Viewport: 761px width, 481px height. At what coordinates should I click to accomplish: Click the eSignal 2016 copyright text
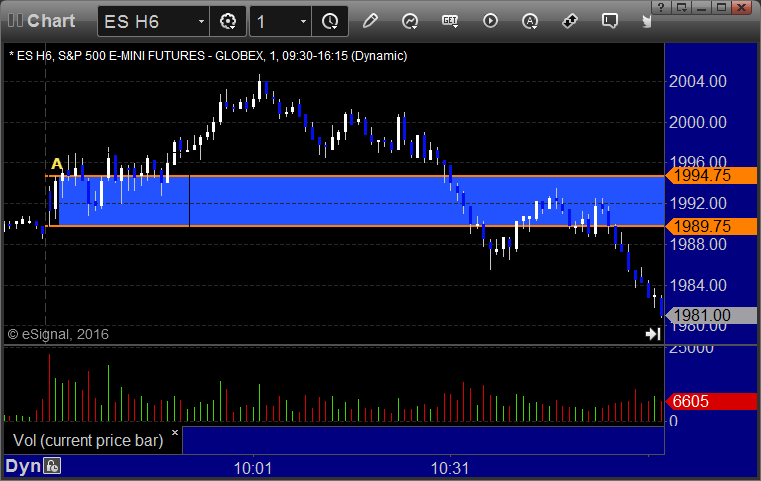[x=58, y=334]
